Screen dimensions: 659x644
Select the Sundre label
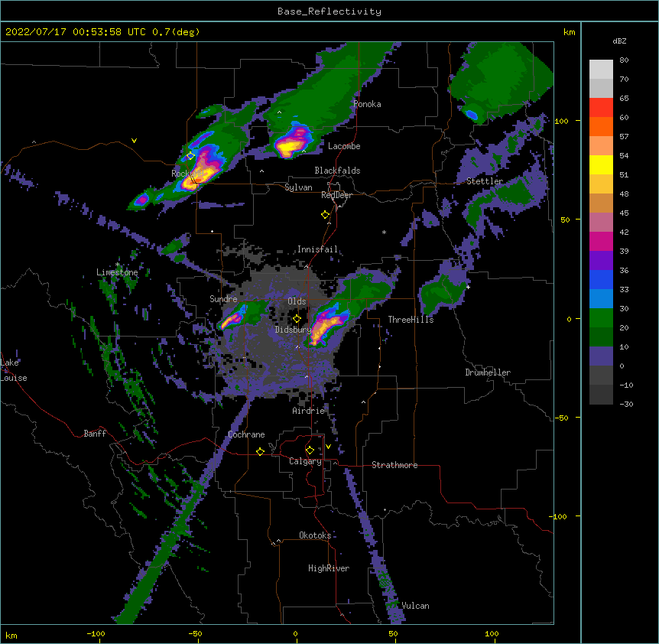click(223, 299)
